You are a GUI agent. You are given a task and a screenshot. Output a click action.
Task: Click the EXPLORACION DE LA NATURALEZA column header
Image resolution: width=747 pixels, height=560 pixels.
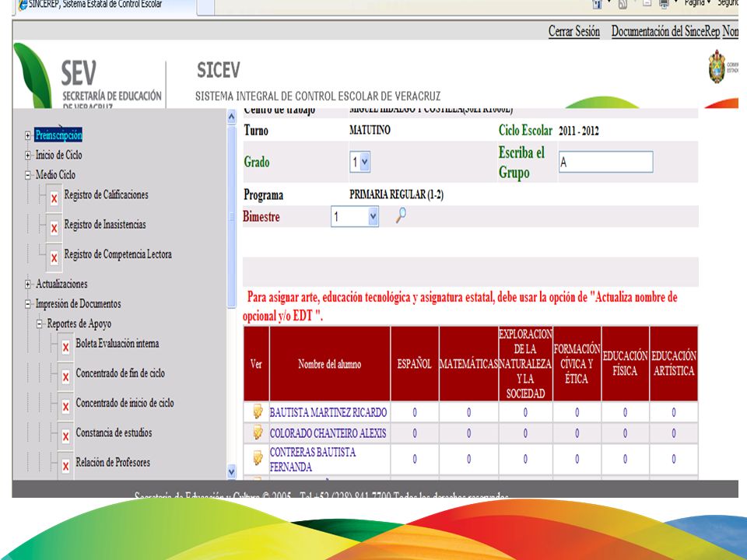pos(525,364)
